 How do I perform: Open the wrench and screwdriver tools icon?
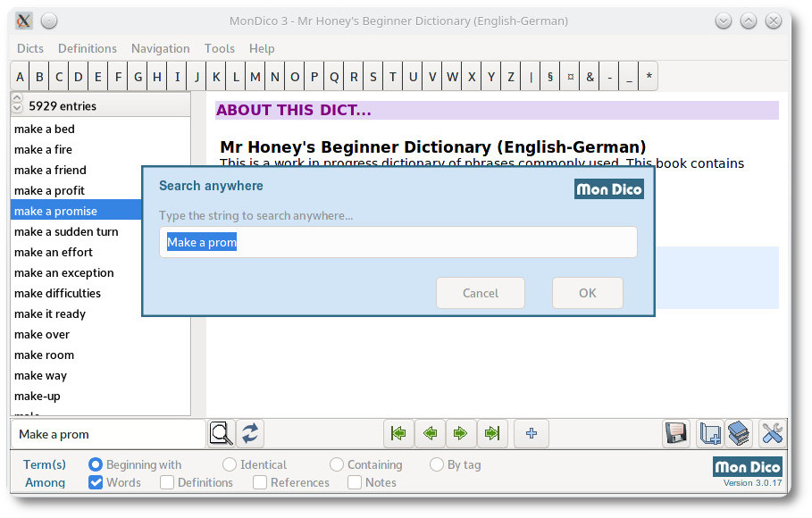pyautogui.click(x=772, y=433)
